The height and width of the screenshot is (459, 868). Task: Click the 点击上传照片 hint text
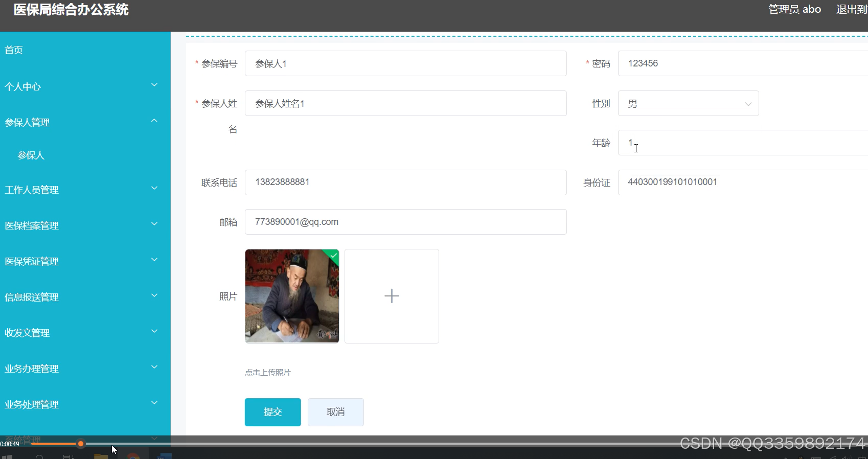coord(268,373)
